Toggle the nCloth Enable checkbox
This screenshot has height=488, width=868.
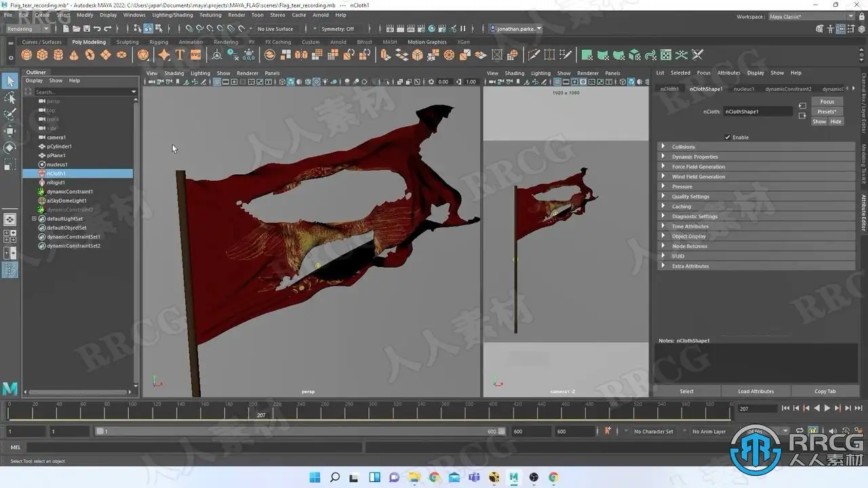coord(728,138)
